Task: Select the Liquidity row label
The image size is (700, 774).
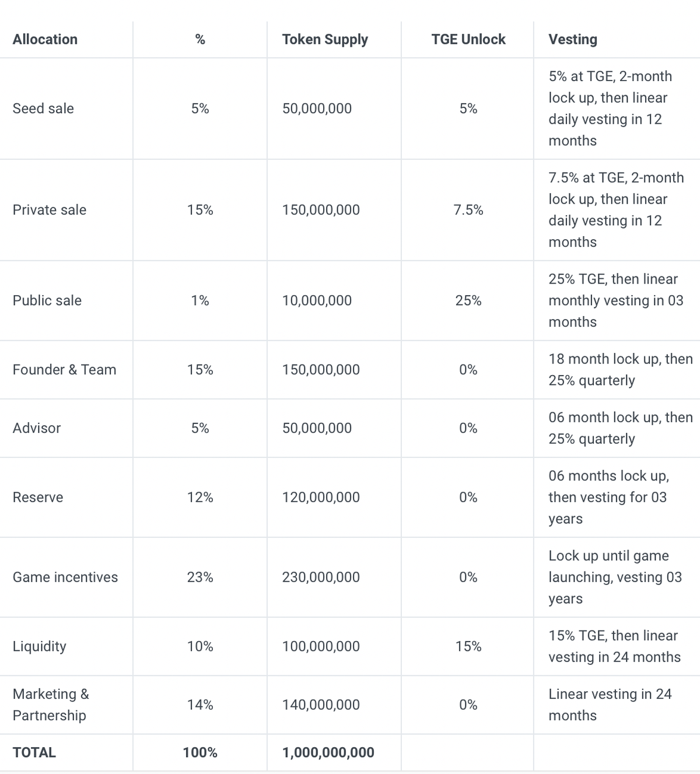Action: coord(40,646)
